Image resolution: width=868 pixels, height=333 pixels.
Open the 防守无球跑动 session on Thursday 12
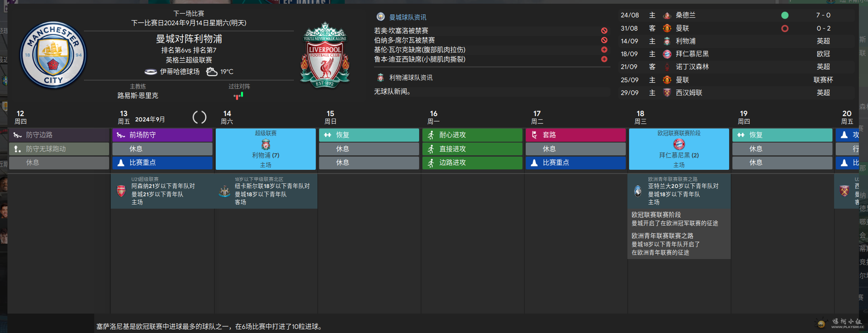[59, 149]
